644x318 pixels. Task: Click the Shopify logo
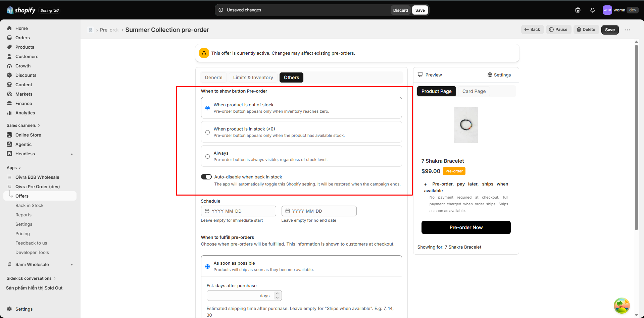point(21,10)
